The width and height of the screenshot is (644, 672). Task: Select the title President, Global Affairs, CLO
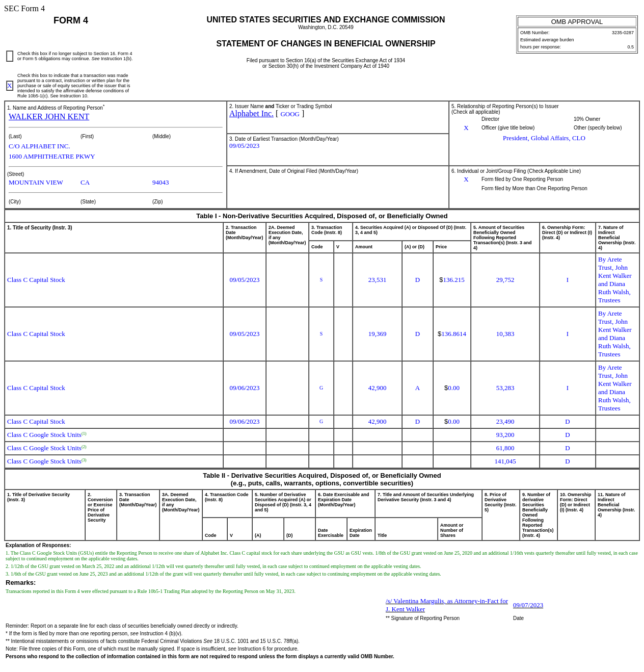pyautogui.click(x=544, y=138)
